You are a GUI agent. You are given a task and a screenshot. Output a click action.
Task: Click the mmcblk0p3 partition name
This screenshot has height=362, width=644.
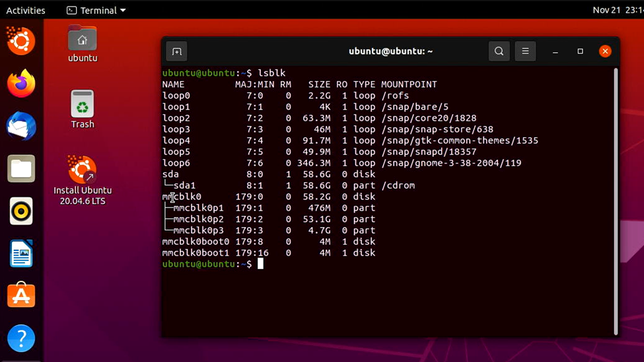(198, 231)
